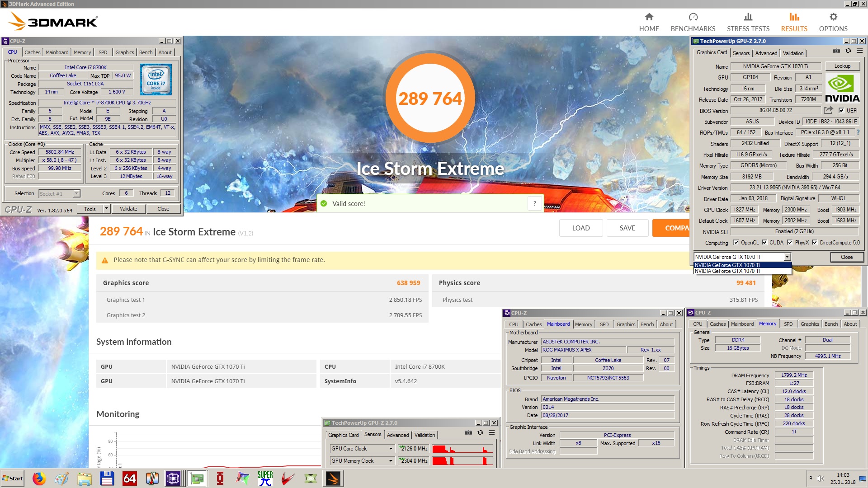The width and height of the screenshot is (868, 488).
Task: Open the Benchmarks gauge icon
Action: [693, 17]
